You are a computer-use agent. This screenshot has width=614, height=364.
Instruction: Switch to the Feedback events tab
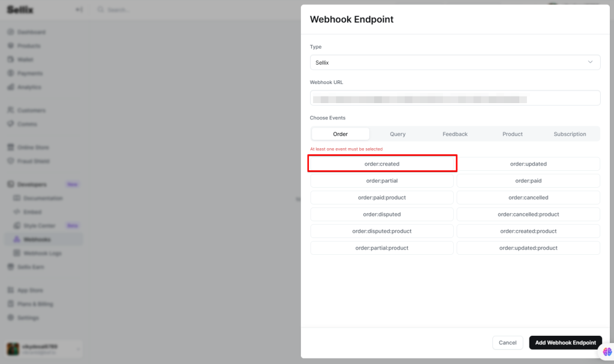coord(455,134)
